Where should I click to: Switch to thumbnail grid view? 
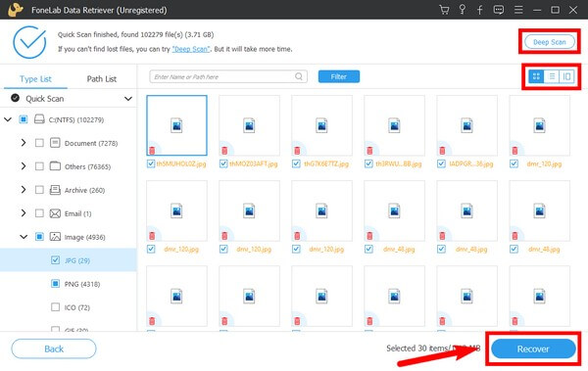[x=536, y=76]
